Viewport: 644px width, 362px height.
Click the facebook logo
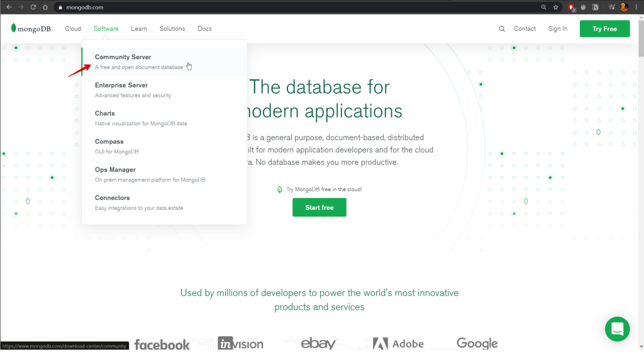(x=162, y=345)
